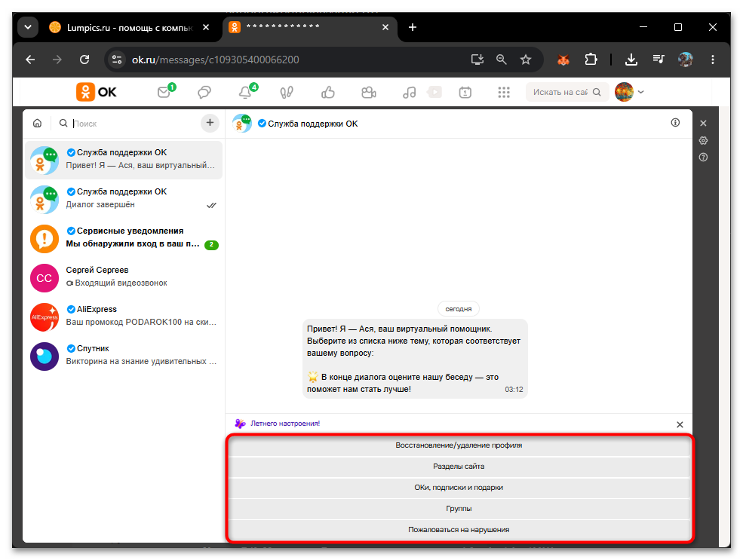This screenshot has width=743, height=560.
Task: Switch to the Lumpics.ru browser tab
Action: coord(129,27)
